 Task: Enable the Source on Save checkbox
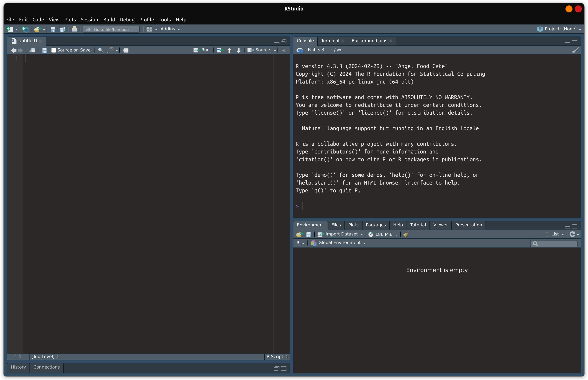coord(54,50)
